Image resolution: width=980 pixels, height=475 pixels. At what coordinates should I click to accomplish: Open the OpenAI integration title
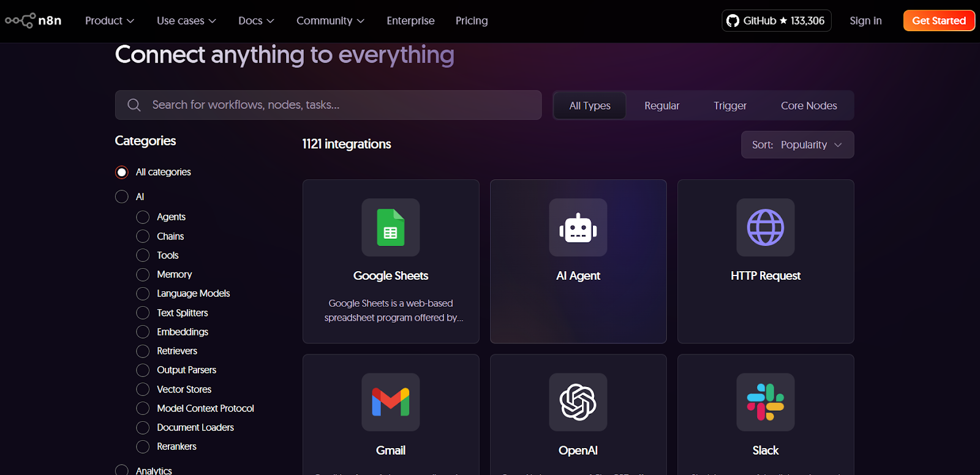point(578,451)
